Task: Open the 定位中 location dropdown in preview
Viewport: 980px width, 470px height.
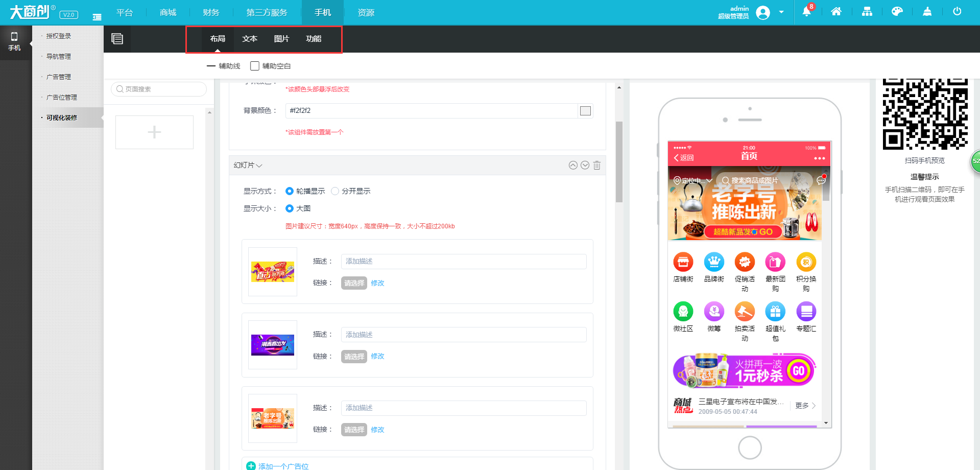Action: pos(692,180)
